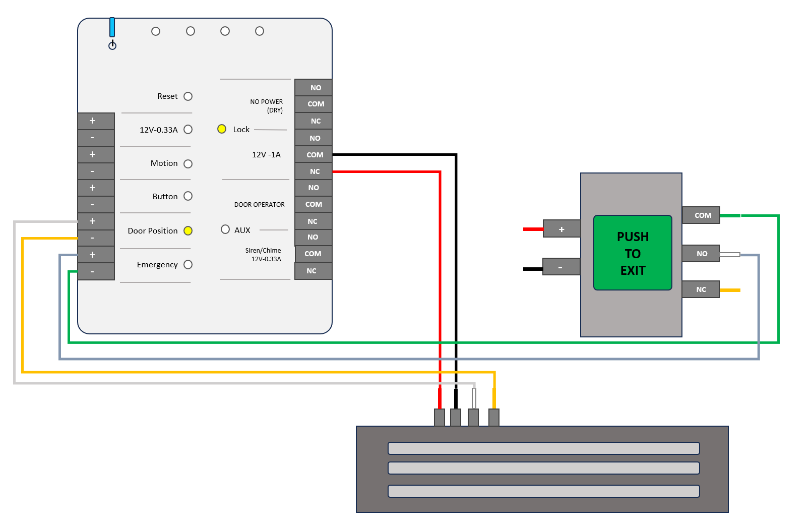Click the yellow Lock indicator LED
Viewport: 812px width, 524px height.
222,129
